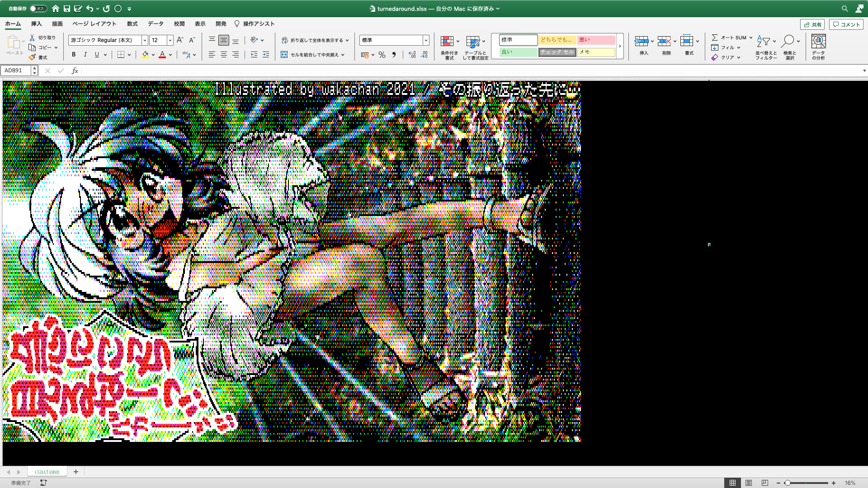The width and height of the screenshot is (868, 488).
Task: Toggle Bold formatting
Action: (74, 55)
